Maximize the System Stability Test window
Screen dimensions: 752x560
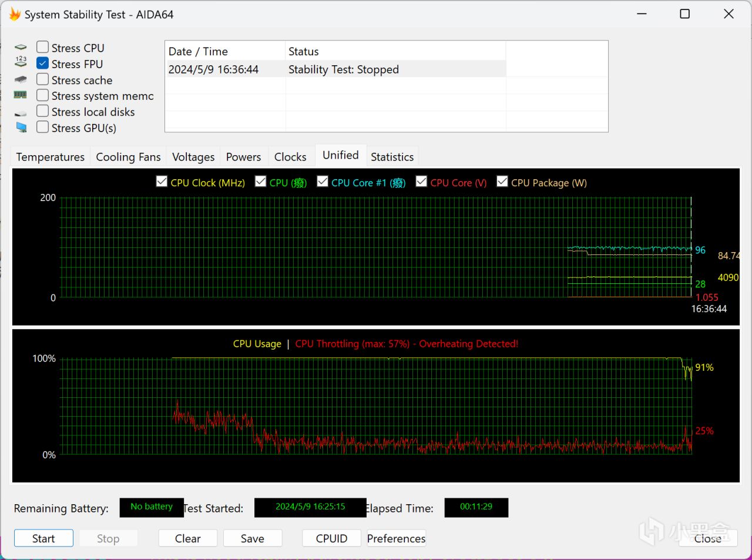pos(685,14)
